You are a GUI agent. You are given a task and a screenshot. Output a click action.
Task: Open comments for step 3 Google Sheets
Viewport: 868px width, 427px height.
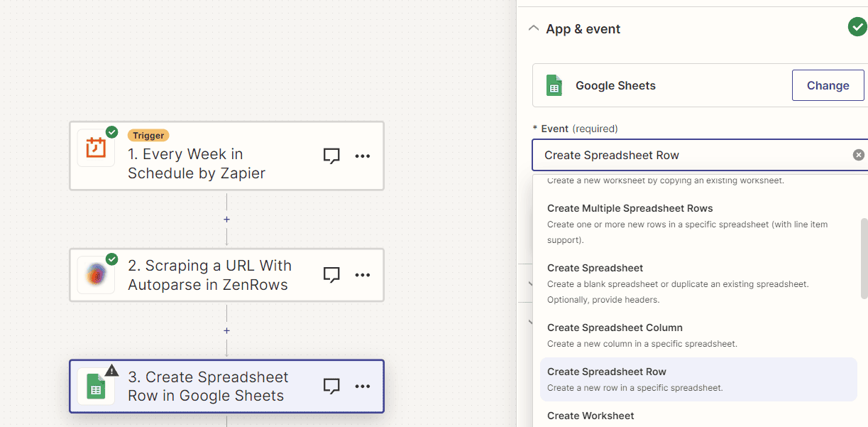click(331, 387)
